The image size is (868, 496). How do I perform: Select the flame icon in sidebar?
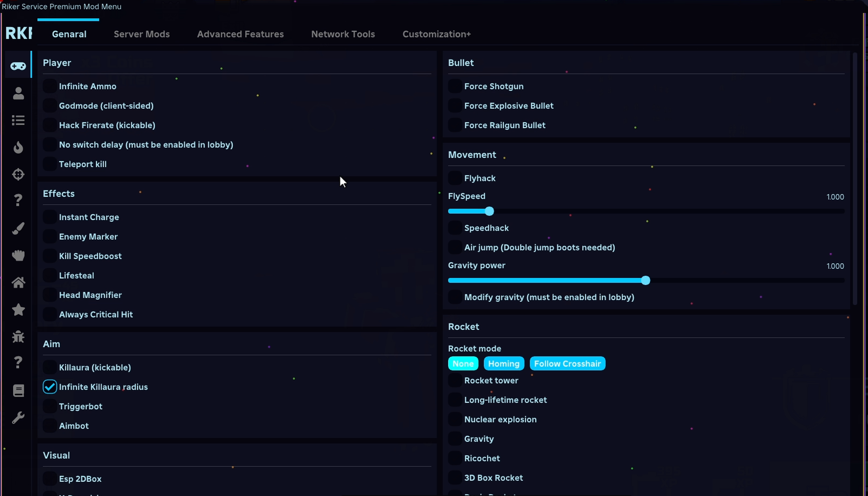click(18, 147)
